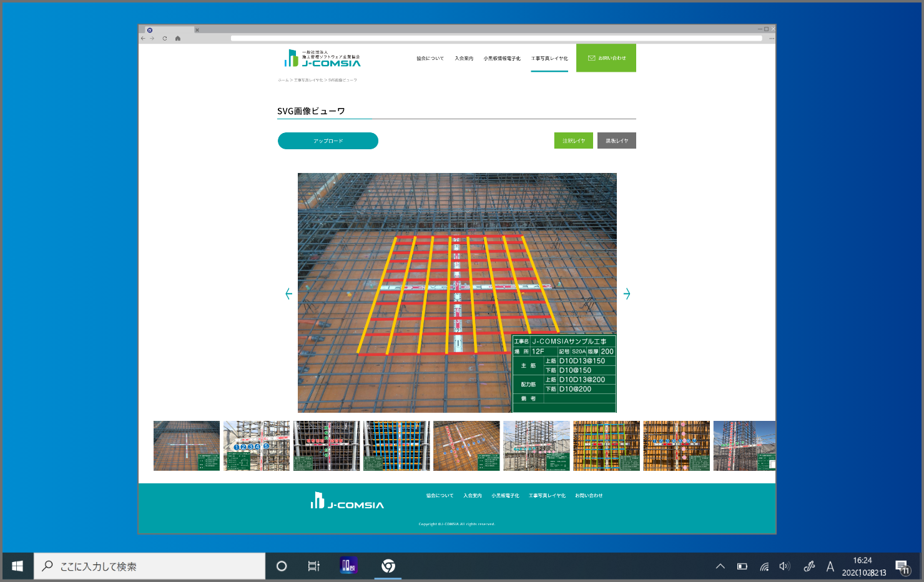Image resolution: width=924 pixels, height=582 pixels.
Task: Open Chrome from the taskbar
Action: click(388, 566)
